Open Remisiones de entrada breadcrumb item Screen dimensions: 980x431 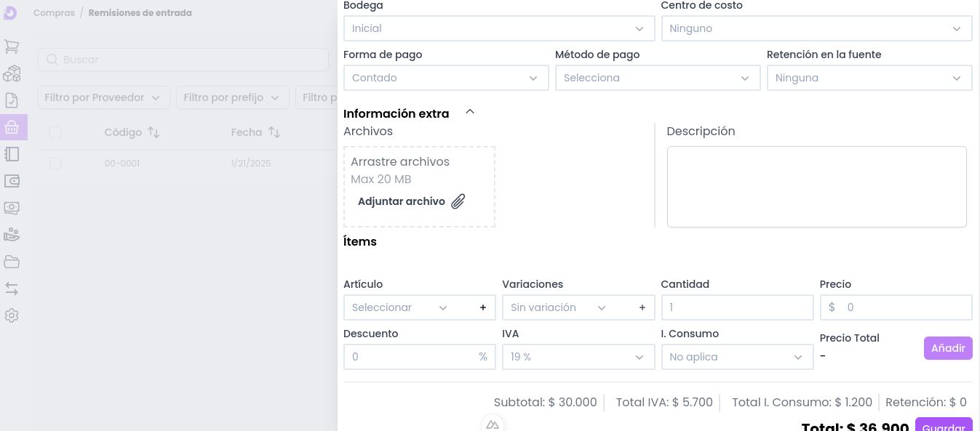coord(140,13)
